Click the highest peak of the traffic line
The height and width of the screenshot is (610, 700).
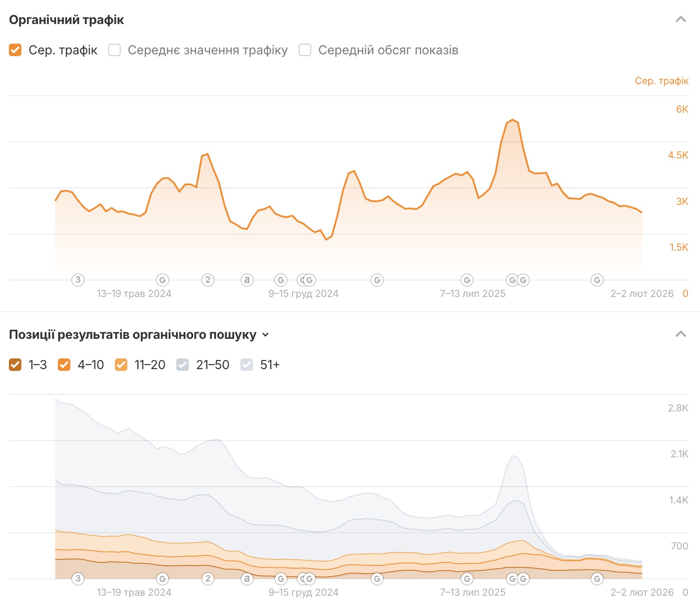tap(513, 120)
